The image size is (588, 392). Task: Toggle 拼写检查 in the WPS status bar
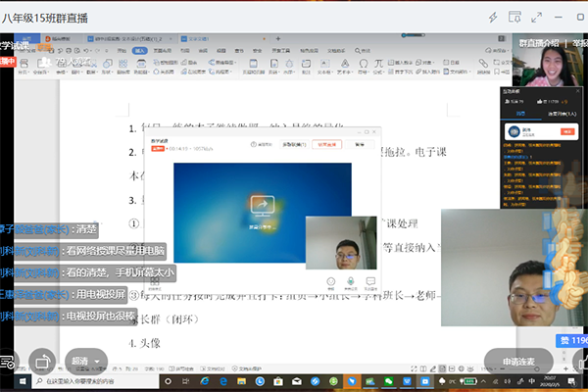click(x=181, y=368)
